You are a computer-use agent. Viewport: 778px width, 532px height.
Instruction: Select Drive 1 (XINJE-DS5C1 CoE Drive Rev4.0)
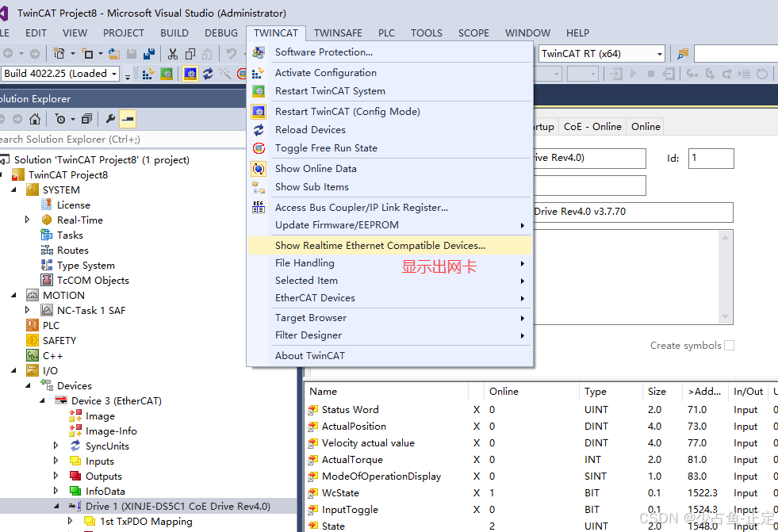(x=178, y=506)
